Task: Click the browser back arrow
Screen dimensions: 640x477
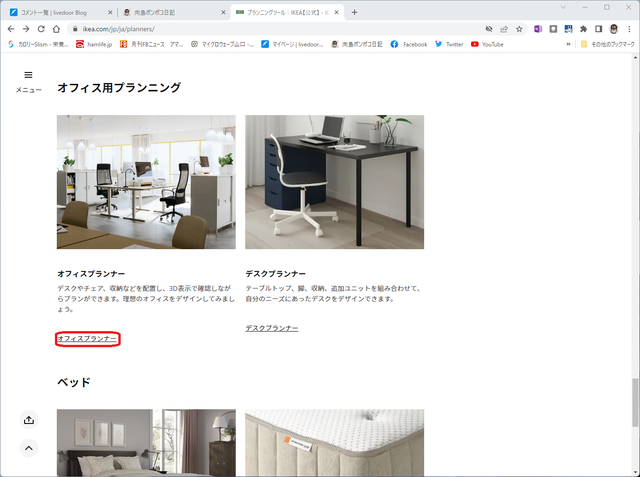Action: [x=11, y=29]
